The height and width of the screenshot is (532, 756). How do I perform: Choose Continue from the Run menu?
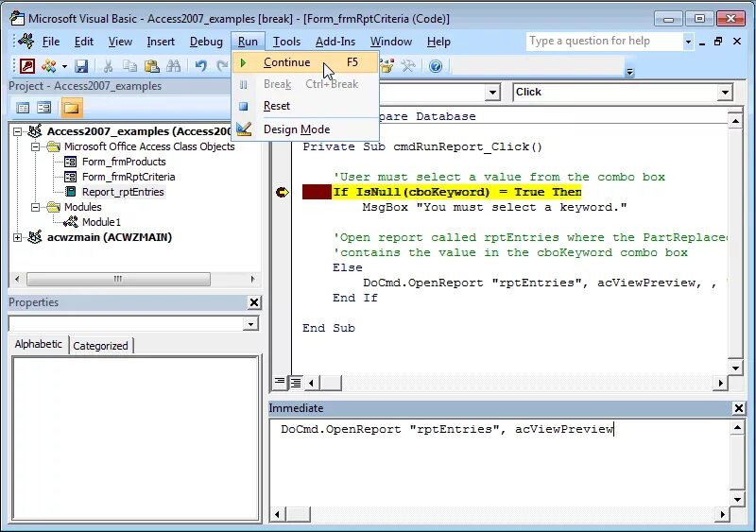tap(304, 62)
